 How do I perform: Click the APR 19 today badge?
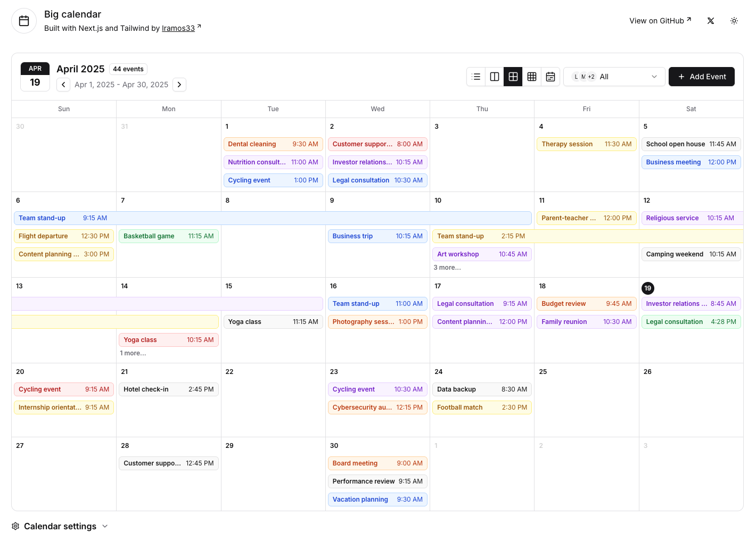[35, 77]
